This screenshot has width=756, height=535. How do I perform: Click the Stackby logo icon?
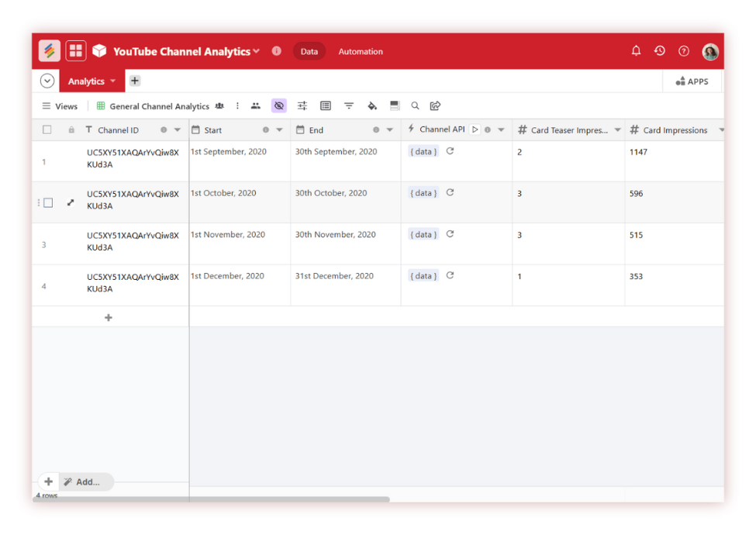click(x=49, y=50)
